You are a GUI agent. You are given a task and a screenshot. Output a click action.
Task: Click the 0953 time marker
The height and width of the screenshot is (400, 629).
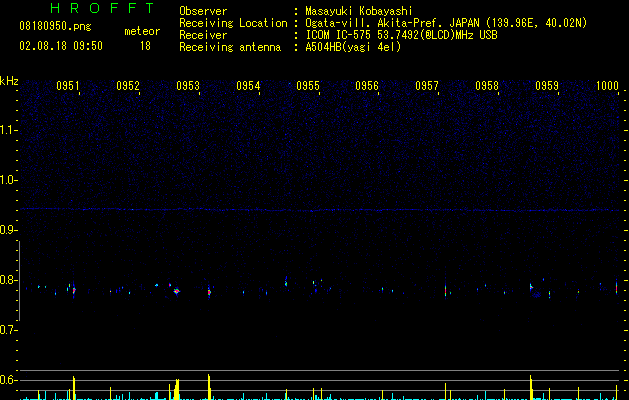[x=188, y=86]
